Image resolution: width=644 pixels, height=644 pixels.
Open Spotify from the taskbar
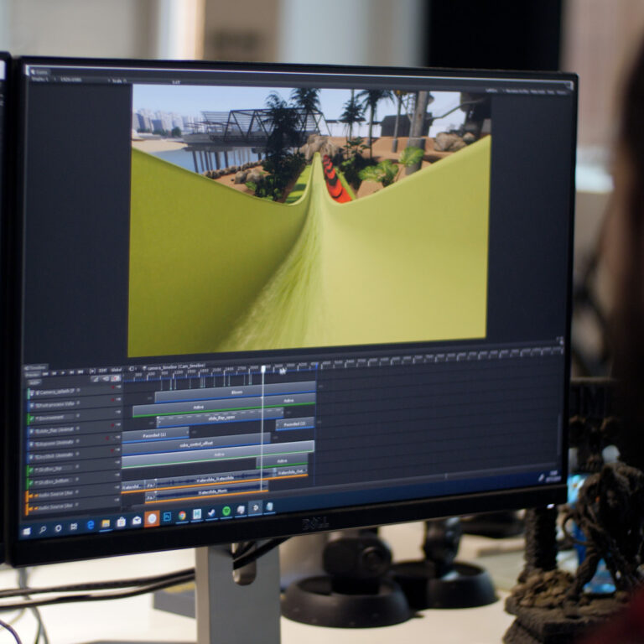pyautogui.click(x=226, y=512)
